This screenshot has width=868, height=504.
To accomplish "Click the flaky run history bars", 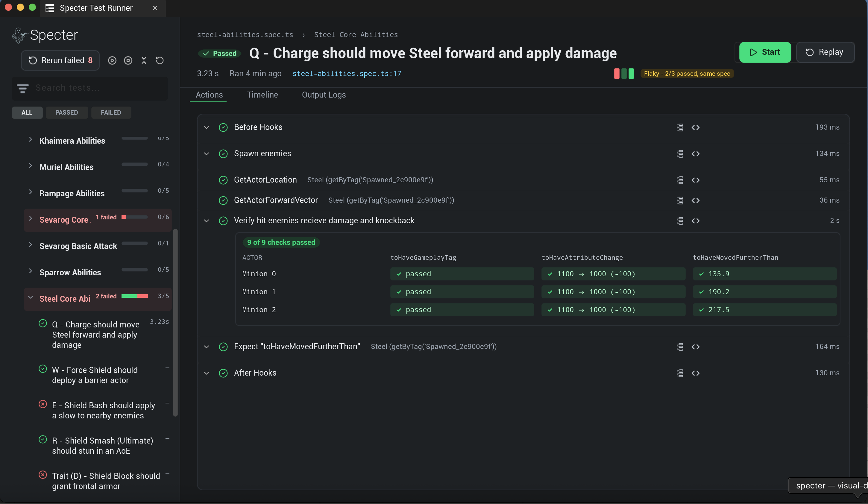I will coord(624,74).
